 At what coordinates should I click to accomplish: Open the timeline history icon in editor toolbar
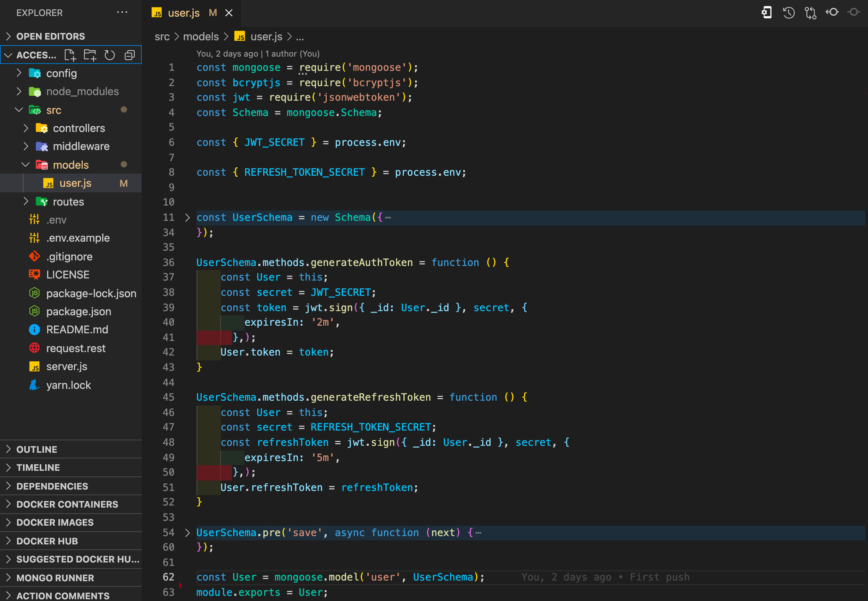788,12
